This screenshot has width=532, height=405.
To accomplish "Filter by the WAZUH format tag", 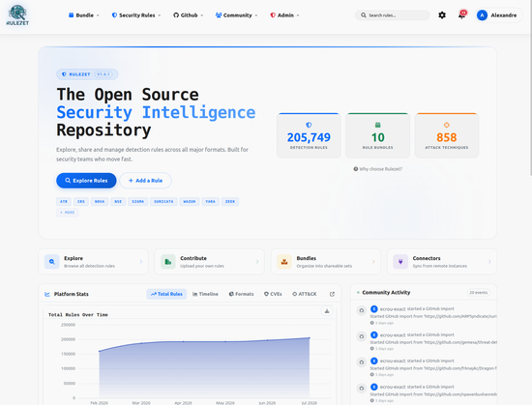I will pyautogui.click(x=190, y=202).
